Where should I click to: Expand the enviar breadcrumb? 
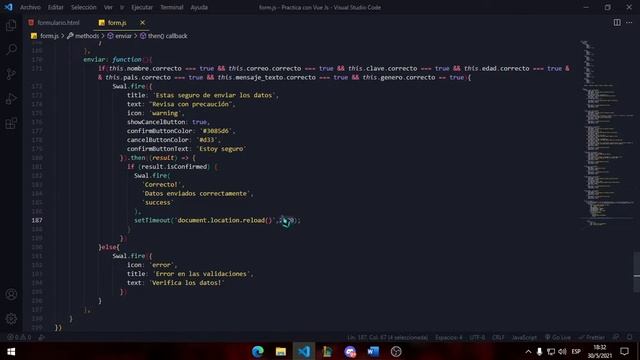pyautogui.click(x=123, y=36)
